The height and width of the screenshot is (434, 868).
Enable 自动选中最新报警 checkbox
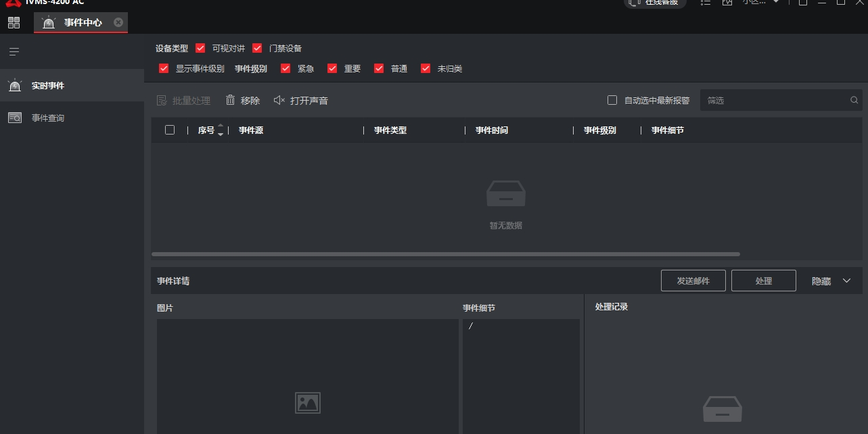pos(612,100)
